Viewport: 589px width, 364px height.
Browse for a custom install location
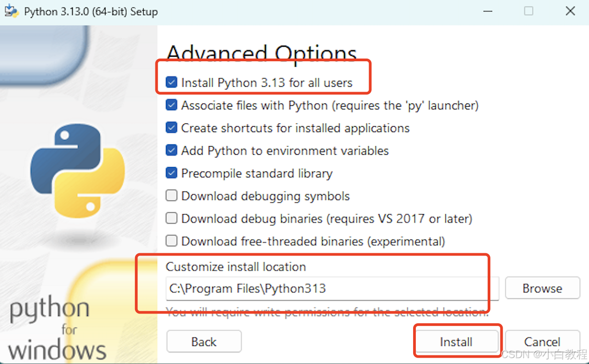[x=542, y=288]
